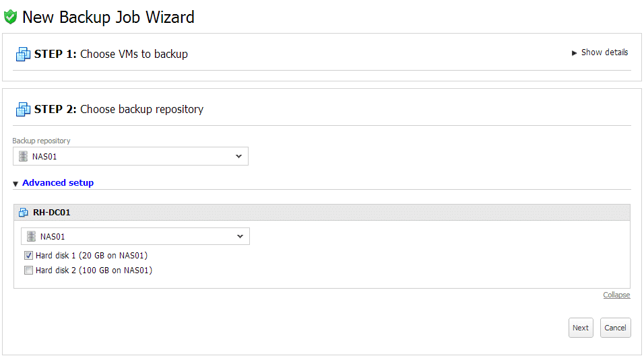Click the Advanced setup link

tap(58, 183)
